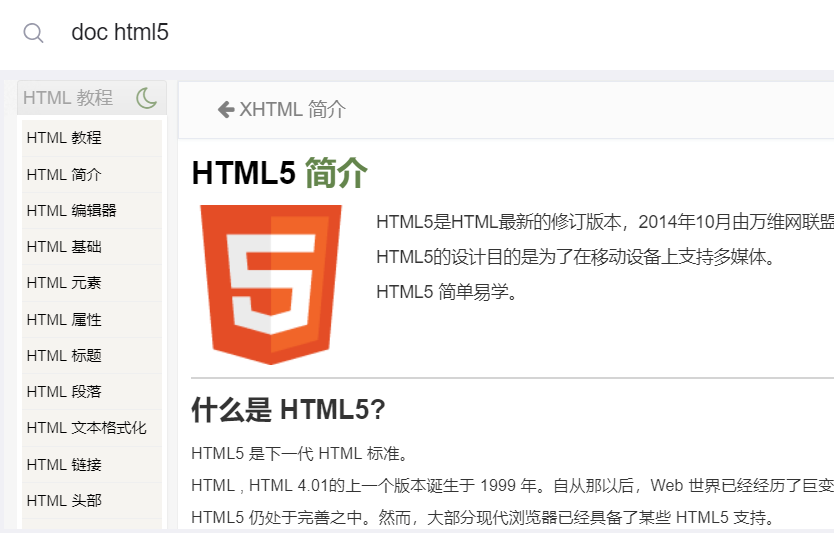Select 'HTML 头部' sidebar entry

pos(91,501)
